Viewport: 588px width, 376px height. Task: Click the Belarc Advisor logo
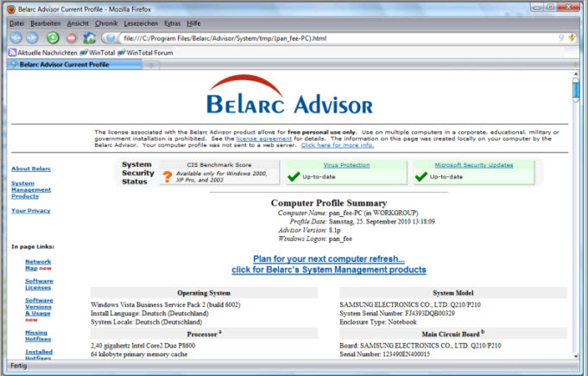[x=289, y=94]
